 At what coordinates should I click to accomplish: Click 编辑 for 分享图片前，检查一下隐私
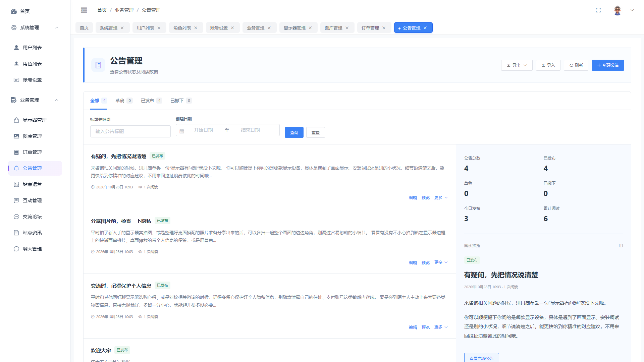point(413,263)
